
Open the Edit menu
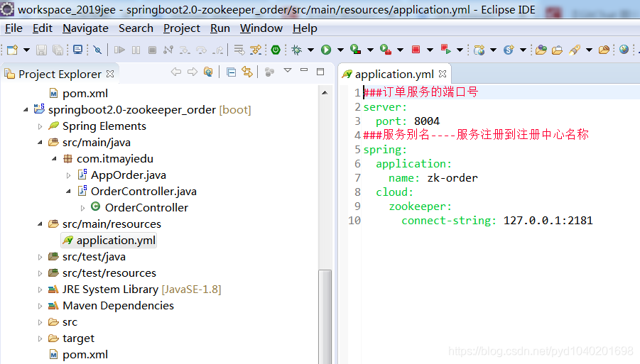(x=43, y=28)
